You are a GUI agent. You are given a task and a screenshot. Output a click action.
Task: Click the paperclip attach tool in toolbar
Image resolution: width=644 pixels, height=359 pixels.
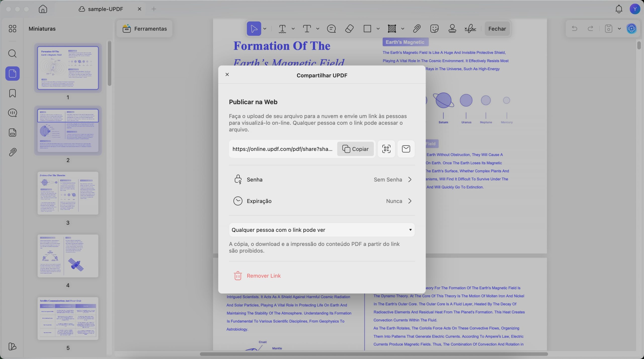point(417,29)
